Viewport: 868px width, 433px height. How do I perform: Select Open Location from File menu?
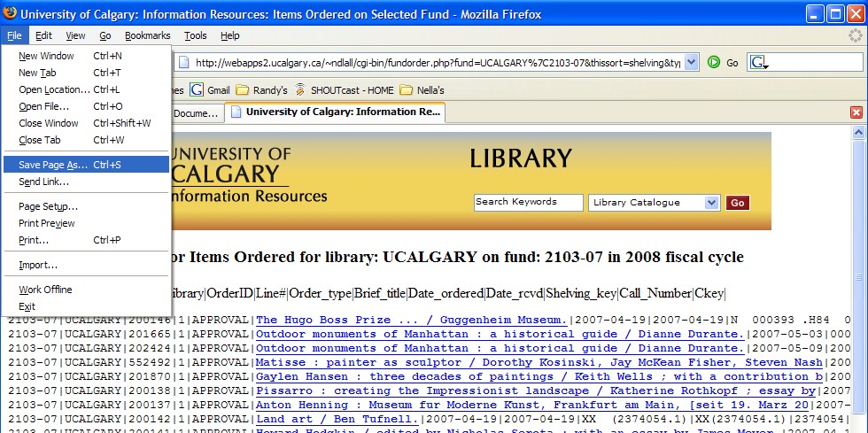point(87,89)
